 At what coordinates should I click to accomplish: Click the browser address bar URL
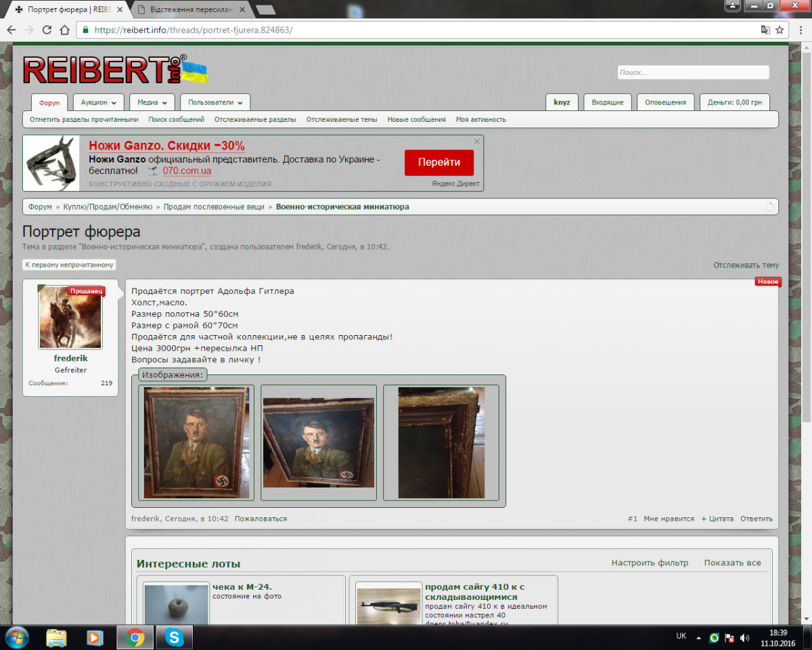click(194, 30)
